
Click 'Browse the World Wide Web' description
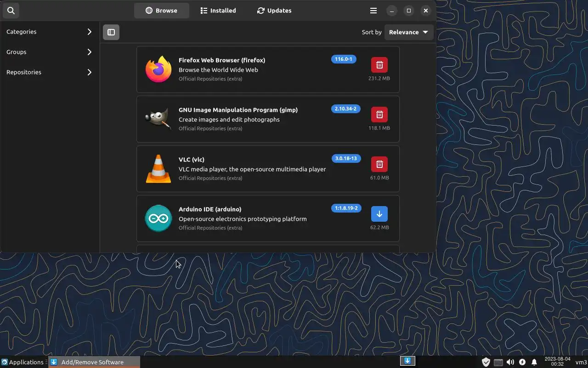(x=218, y=70)
